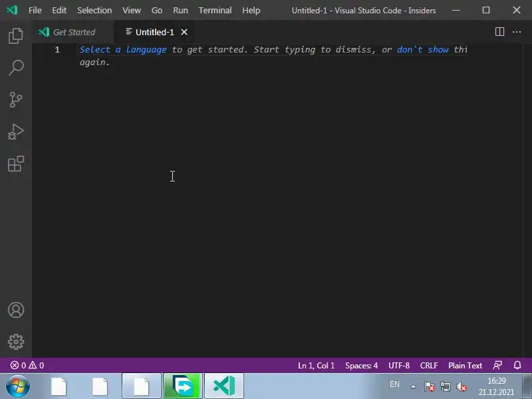Open the Run menu
The width and height of the screenshot is (532, 399).
pyautogui.click(x=180, y=10)
